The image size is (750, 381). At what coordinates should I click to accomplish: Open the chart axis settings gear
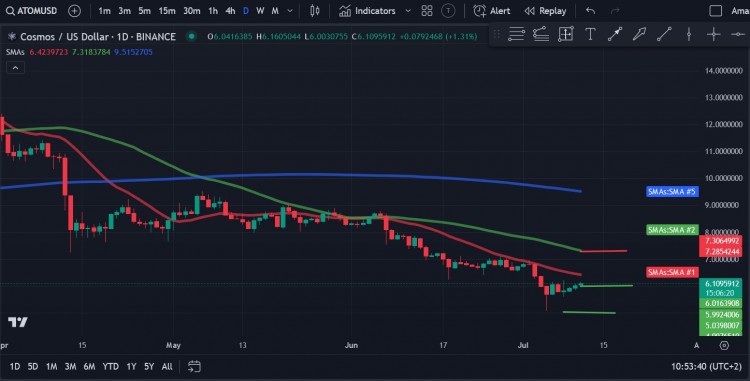[724, 345]
